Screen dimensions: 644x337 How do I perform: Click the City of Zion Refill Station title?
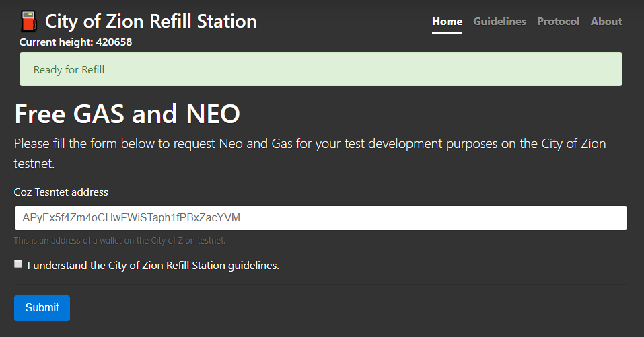[151, 22]
